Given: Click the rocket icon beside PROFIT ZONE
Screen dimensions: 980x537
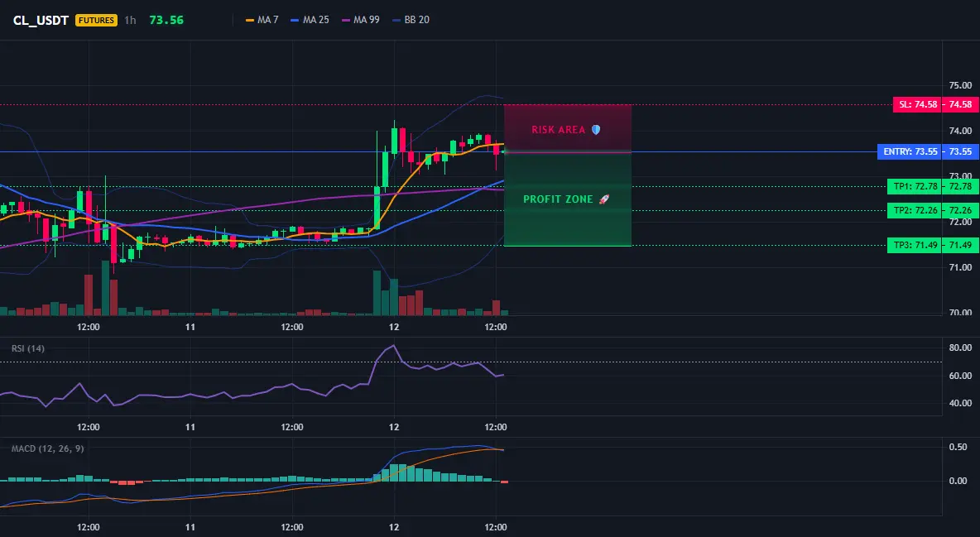Looking at the screenshot, I should [603, 199].
